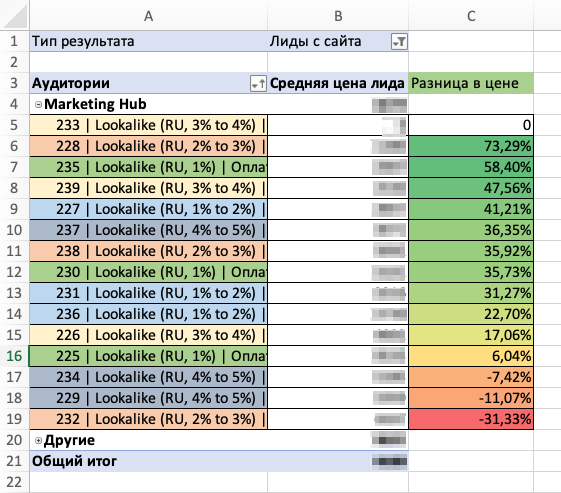
Task: Expand the Другие group
Action: pos(38,440)
